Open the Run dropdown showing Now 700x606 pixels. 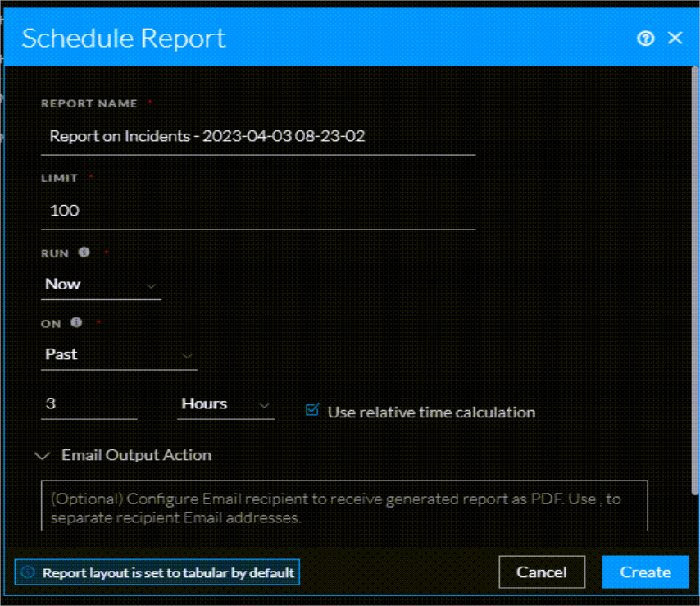pyautogui.click(x=98, y=285)
